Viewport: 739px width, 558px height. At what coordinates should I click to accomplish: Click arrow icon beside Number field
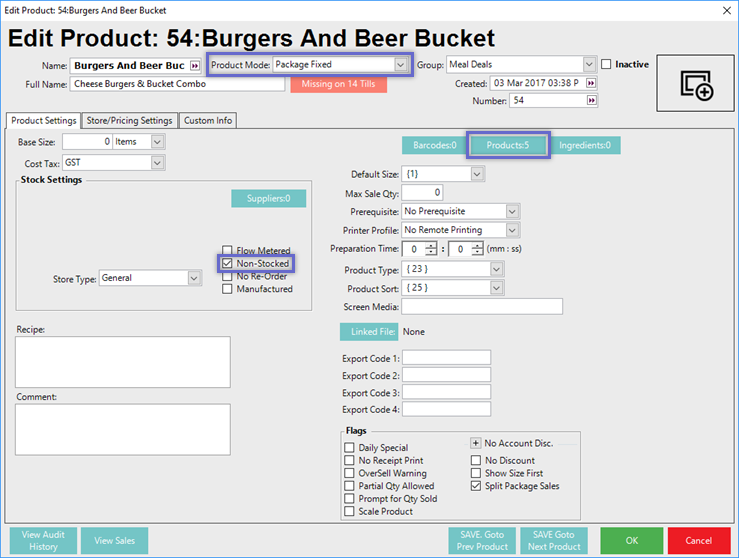click(591, 101)
